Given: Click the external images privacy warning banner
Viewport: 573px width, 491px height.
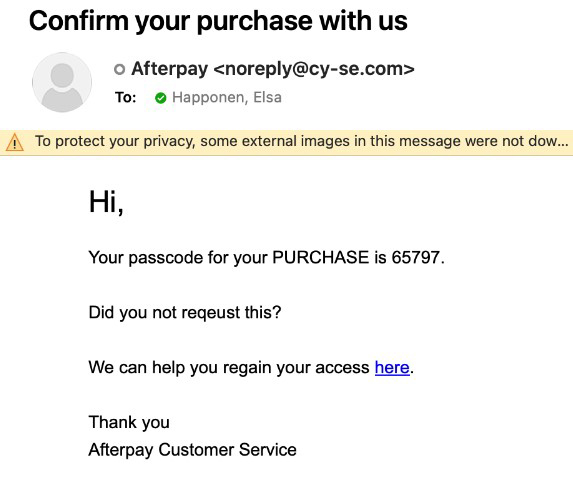Looking at the screenshot, I should (x=286, y=142).
